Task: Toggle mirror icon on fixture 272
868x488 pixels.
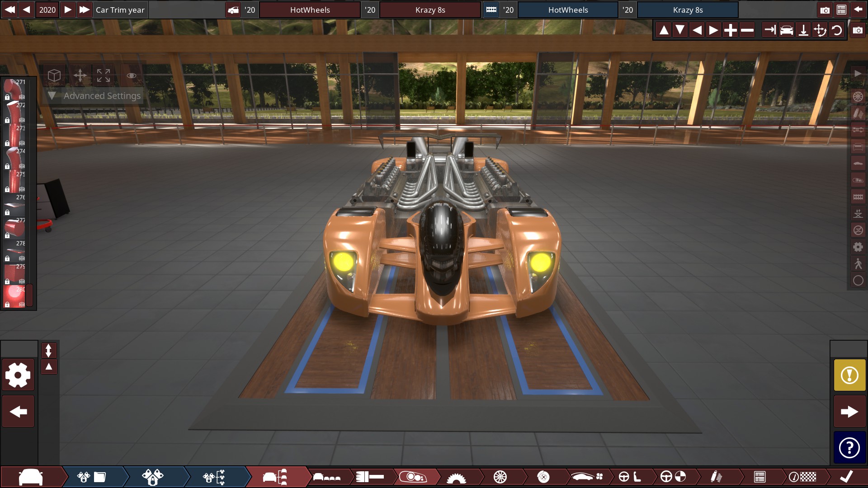Action: pyautogui.click(x=22, y=120)
